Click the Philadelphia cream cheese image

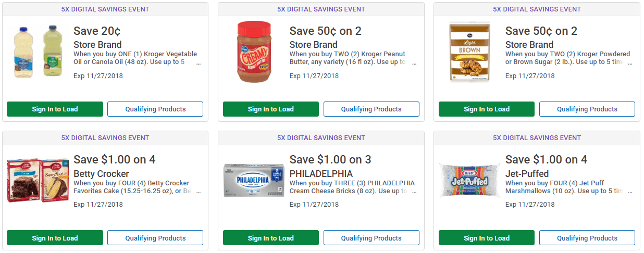[254, 181]
